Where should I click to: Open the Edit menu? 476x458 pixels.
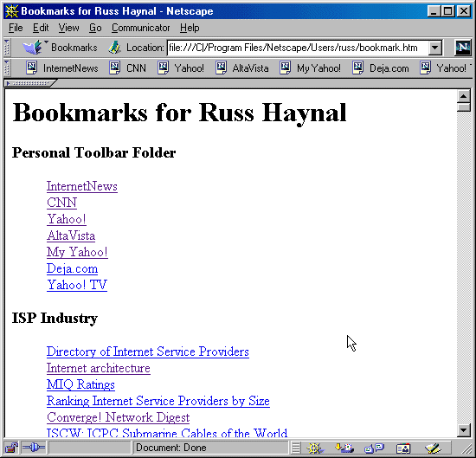pyautogui.click(x=41, y=28)
